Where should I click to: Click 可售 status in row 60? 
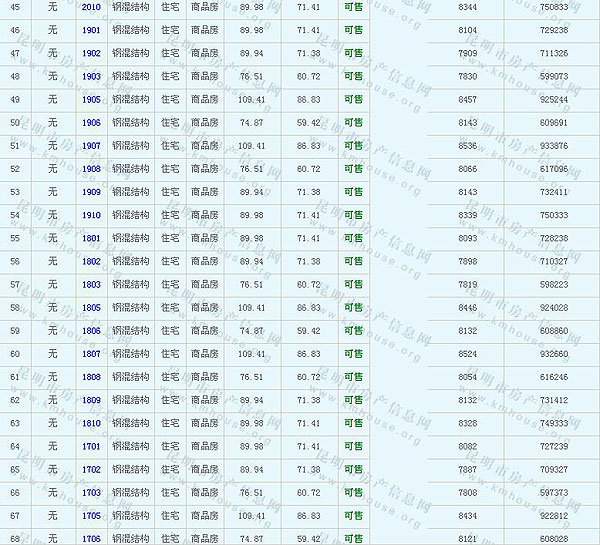click(353, 354)
